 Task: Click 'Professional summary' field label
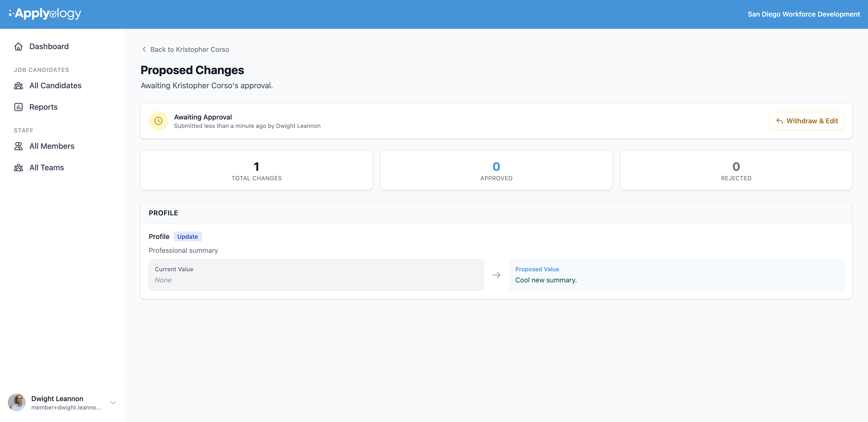click(x=183, y=250)
